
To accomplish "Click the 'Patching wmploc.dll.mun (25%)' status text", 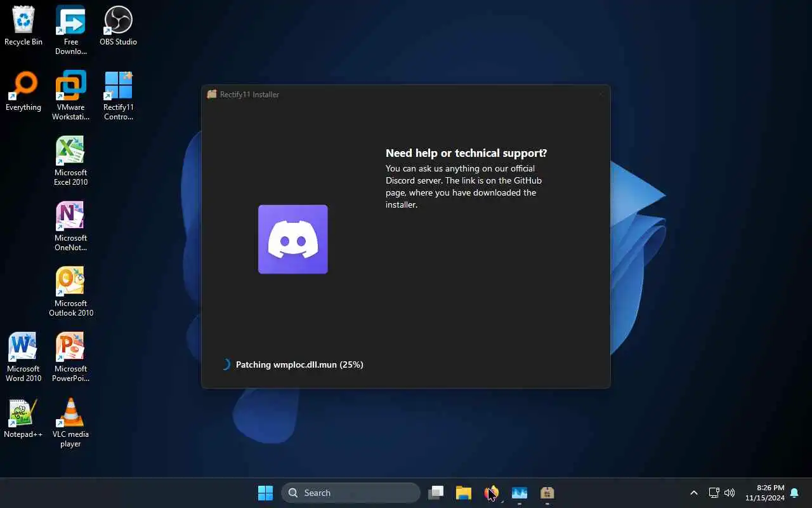I will coord(299,364).
